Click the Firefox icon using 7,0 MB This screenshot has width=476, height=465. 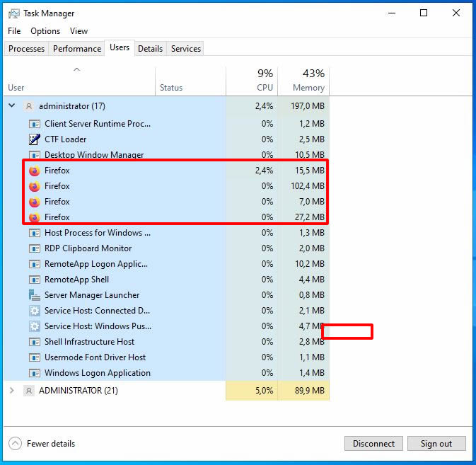click(35, 202)
